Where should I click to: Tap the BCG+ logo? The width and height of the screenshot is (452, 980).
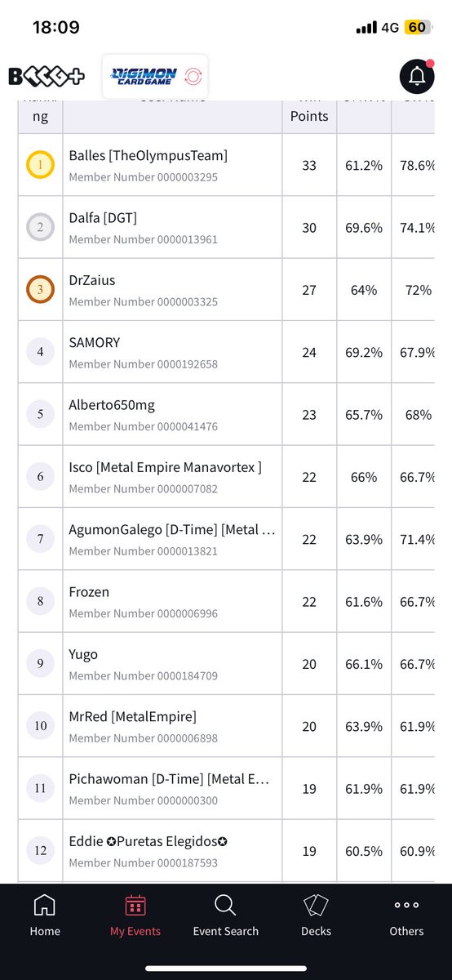coord(47,77)
